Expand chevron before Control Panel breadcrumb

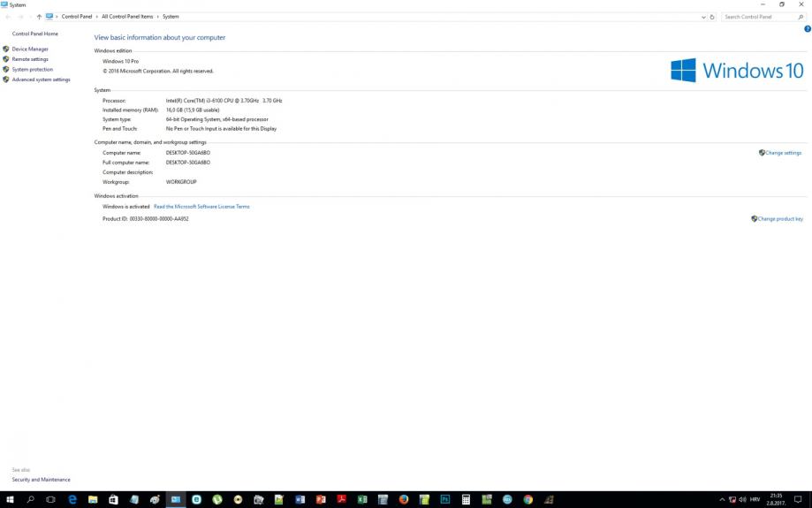(57, 17)
